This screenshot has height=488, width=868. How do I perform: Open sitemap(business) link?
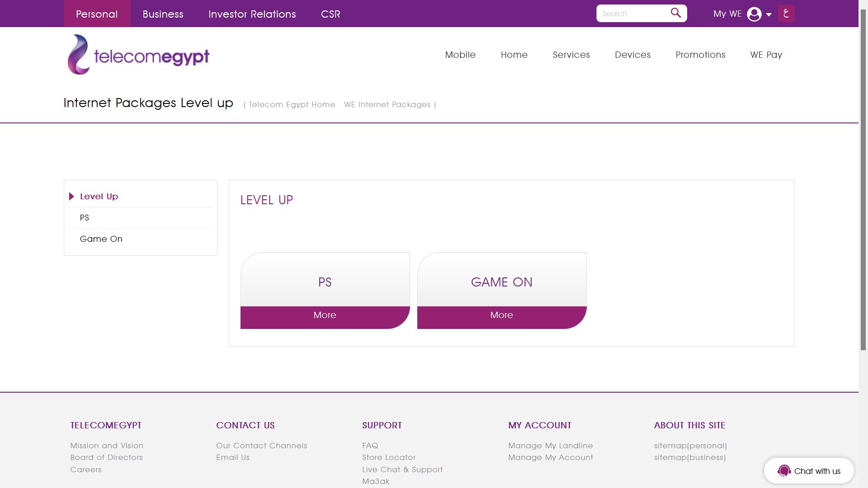click(690, 457)
